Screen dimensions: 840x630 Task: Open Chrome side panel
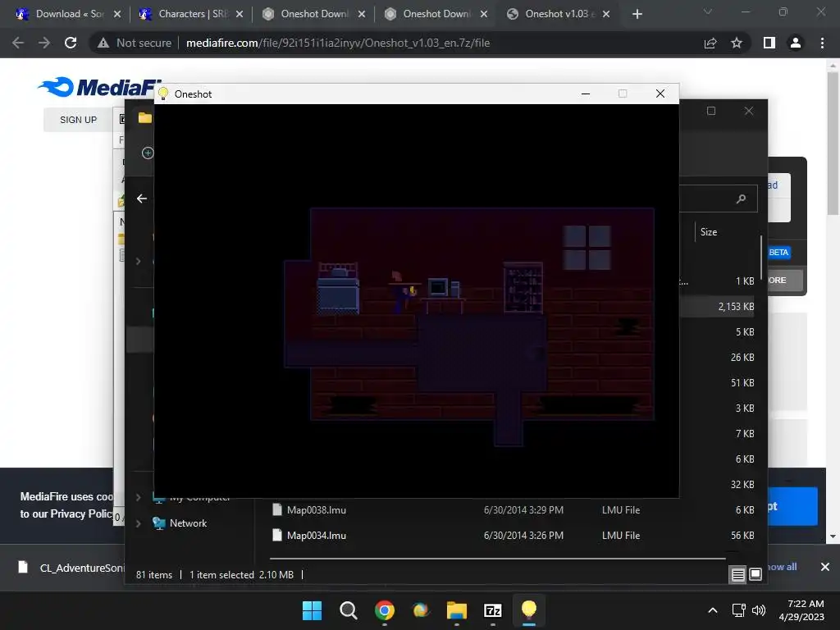coord(769,43)
